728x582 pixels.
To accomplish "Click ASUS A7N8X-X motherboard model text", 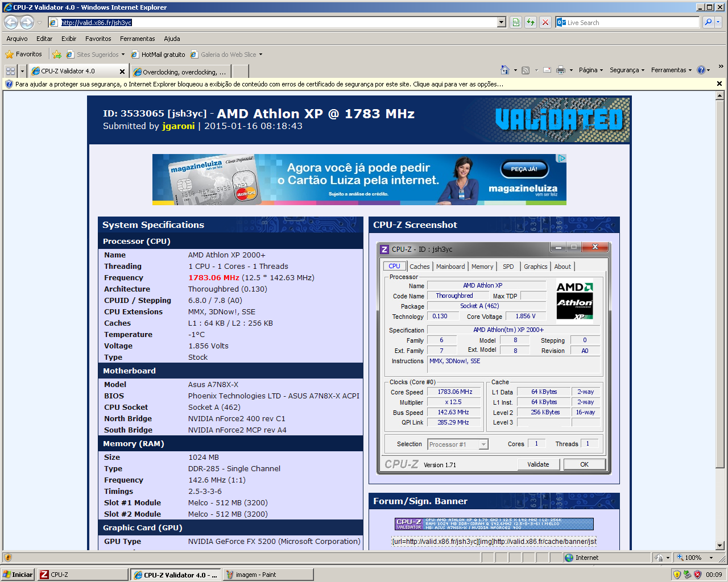I will pyautogui.click(x=213, y=385).
